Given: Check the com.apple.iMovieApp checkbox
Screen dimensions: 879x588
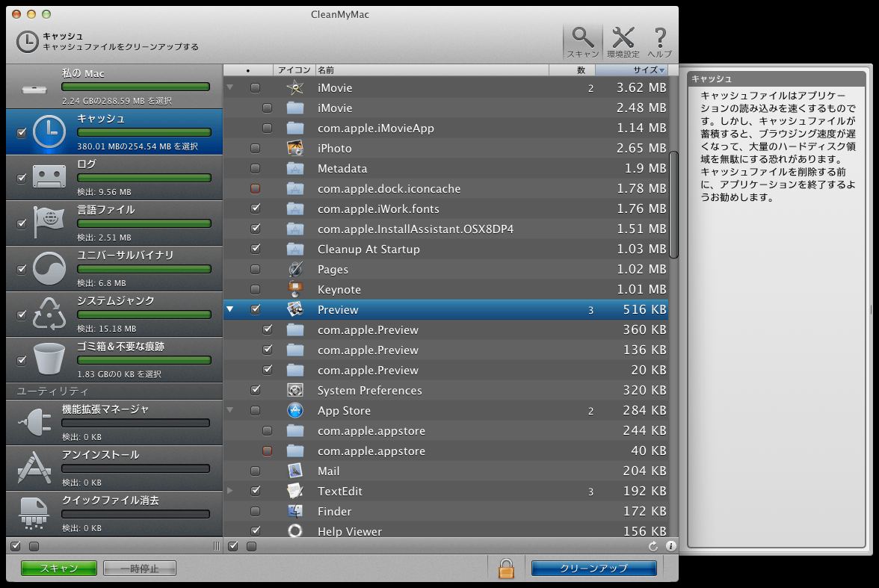Looking at the screenshot, I should [267, 128].
